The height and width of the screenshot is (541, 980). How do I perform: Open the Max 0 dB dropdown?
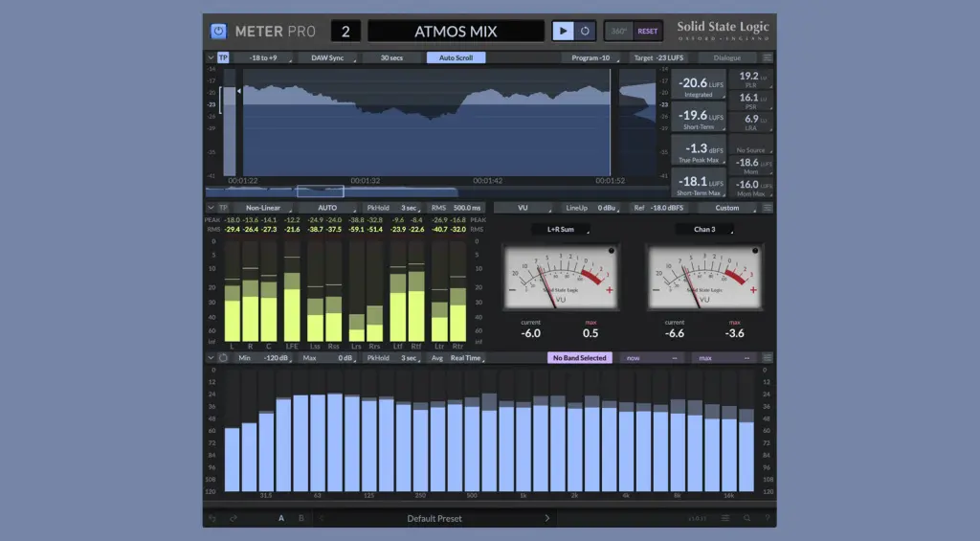pos(327,358)
